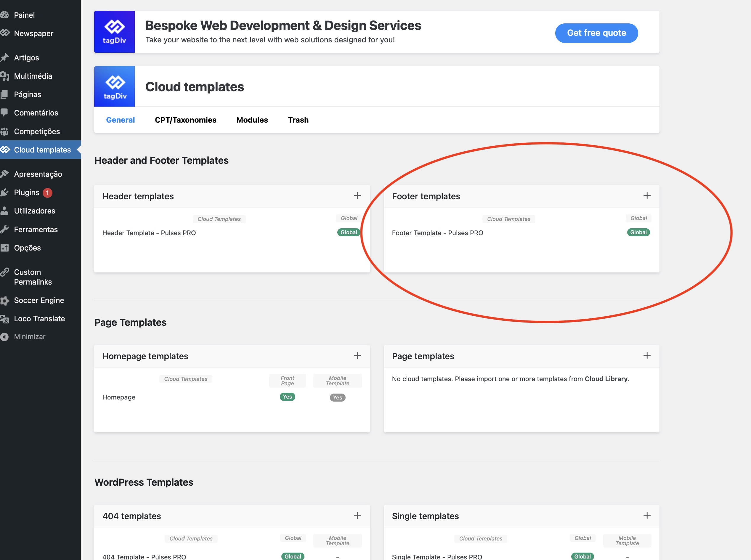Viewport: 751px width, 560px height.
Task: Follow the Cloud Library link
Action: 606,379
